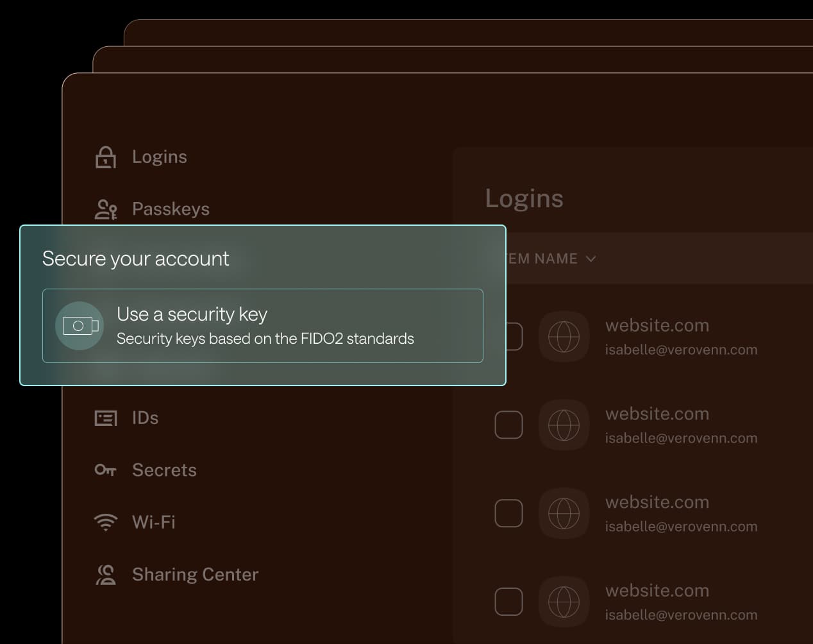Click the FIDO2 standards description text
The height and width of the screenshot is (644, 813).
click(x=265, y=339)
